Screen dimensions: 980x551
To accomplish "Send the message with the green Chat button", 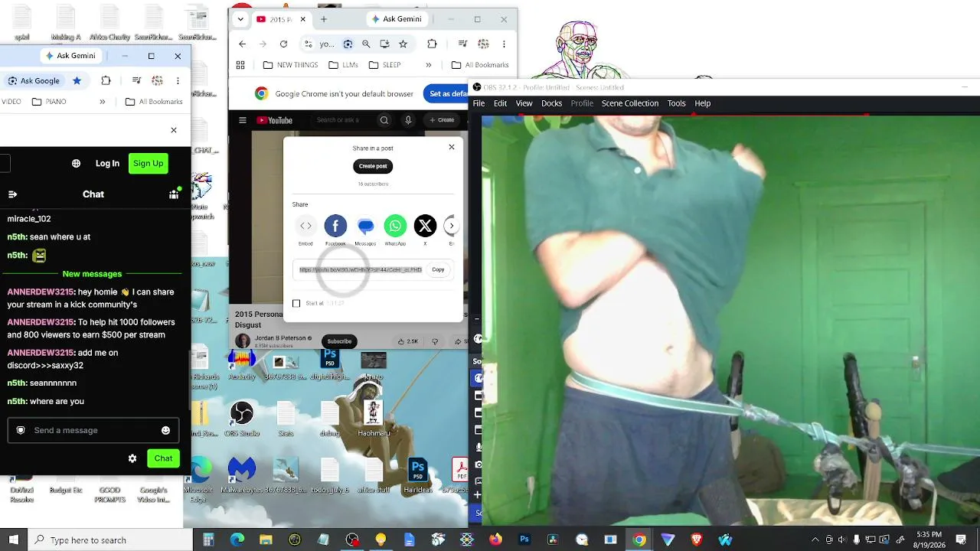I will pos(163,458).
